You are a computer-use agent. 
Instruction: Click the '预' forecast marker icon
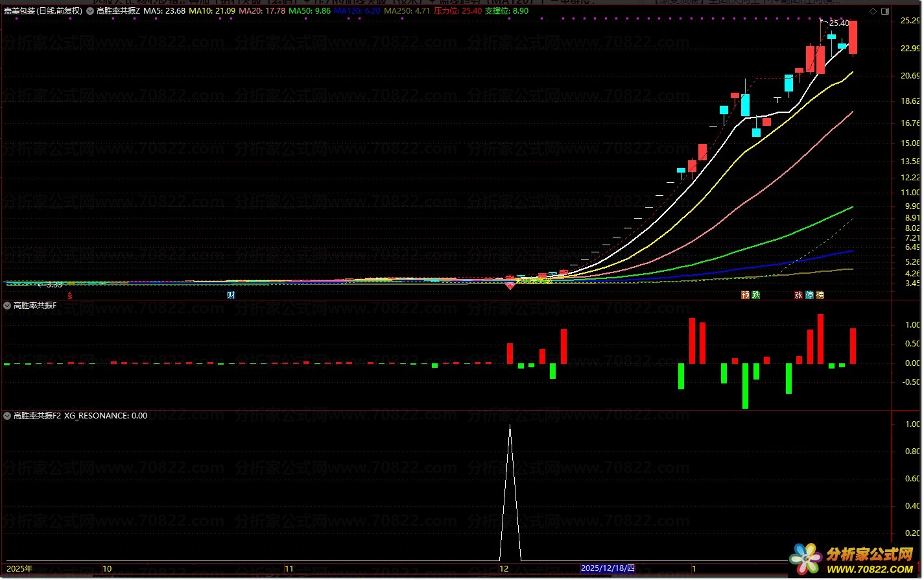point(746,295)
